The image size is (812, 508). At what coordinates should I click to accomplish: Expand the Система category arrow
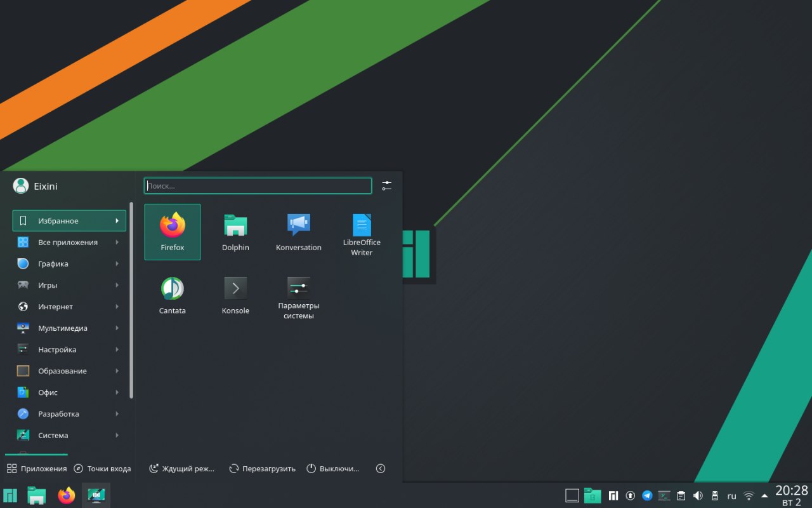(x=117, y=436)
